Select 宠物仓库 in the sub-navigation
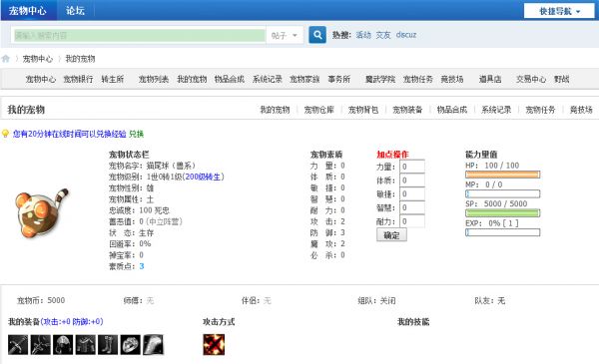The image size is (599, 364). pyautogui.click(x=319, y=110)
